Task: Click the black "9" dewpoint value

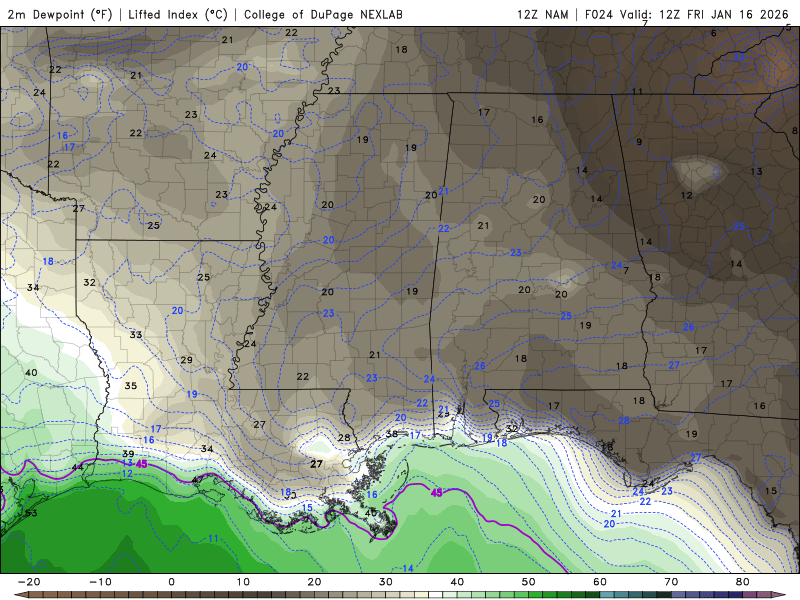Action: click(639, 142)
